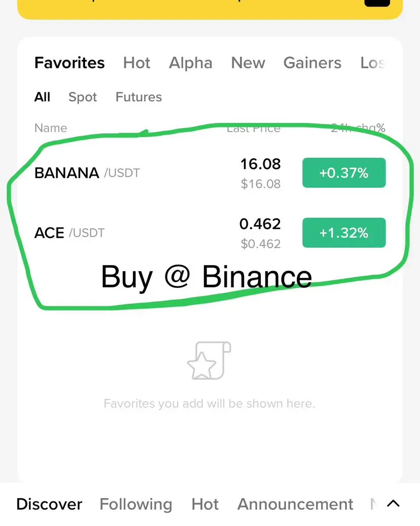This screenshot has height=526, width=420.
Task: Go to the Discover feed tab
Action: (x=49, y=504)
